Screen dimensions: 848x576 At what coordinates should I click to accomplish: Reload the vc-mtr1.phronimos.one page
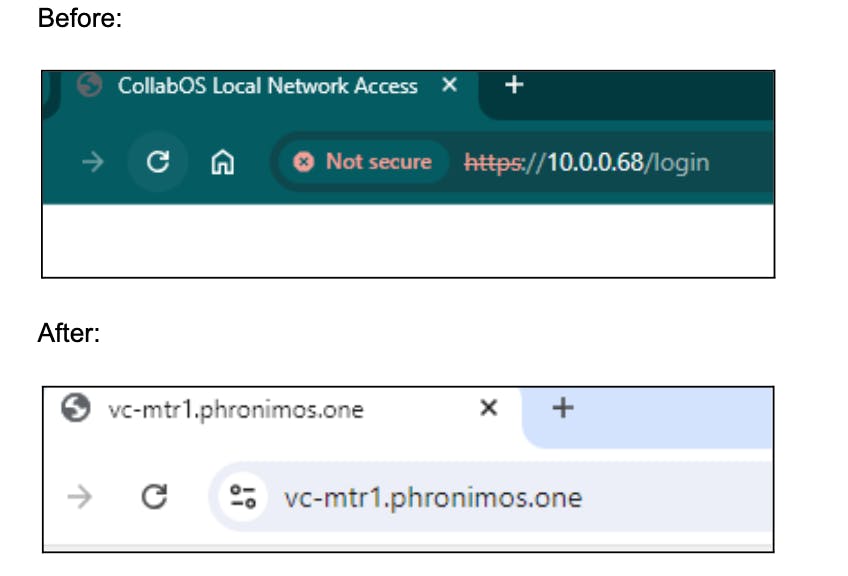click(x=153, y=497)
